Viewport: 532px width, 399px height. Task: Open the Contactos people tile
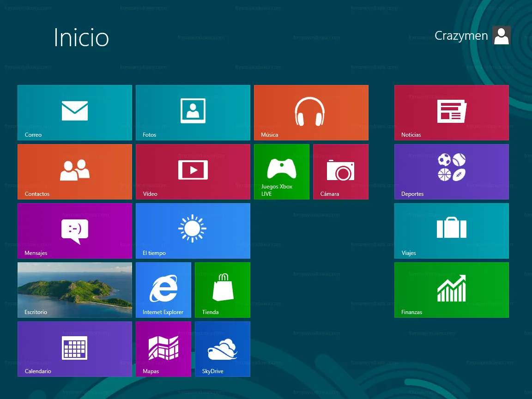(x=75, y=172)
